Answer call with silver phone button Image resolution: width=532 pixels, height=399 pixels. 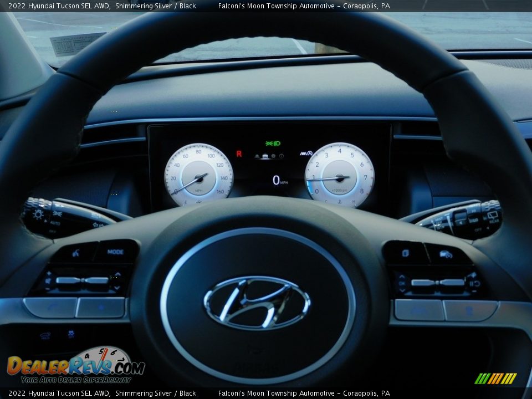(50, 308)
